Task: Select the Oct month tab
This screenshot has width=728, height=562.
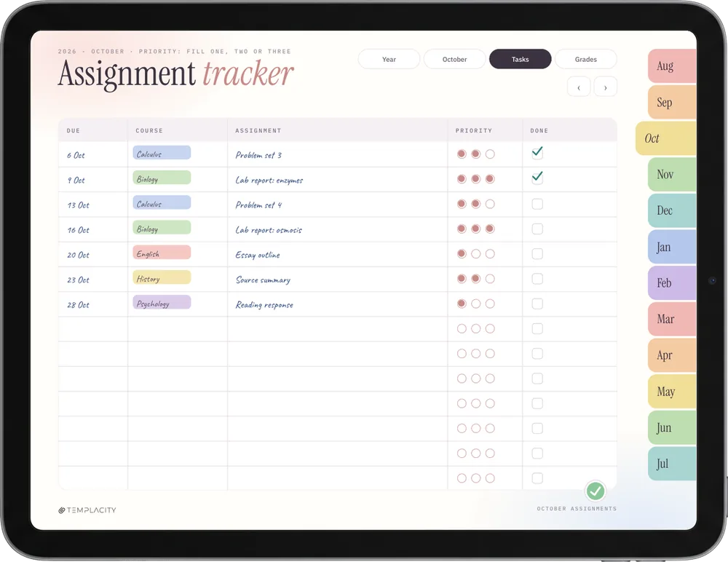Action: tap(665, 138)
